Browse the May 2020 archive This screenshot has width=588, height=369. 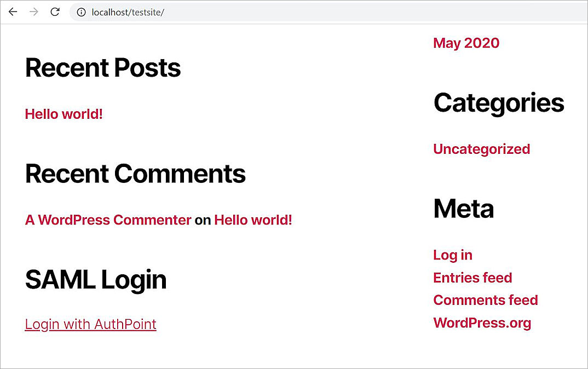466,43
